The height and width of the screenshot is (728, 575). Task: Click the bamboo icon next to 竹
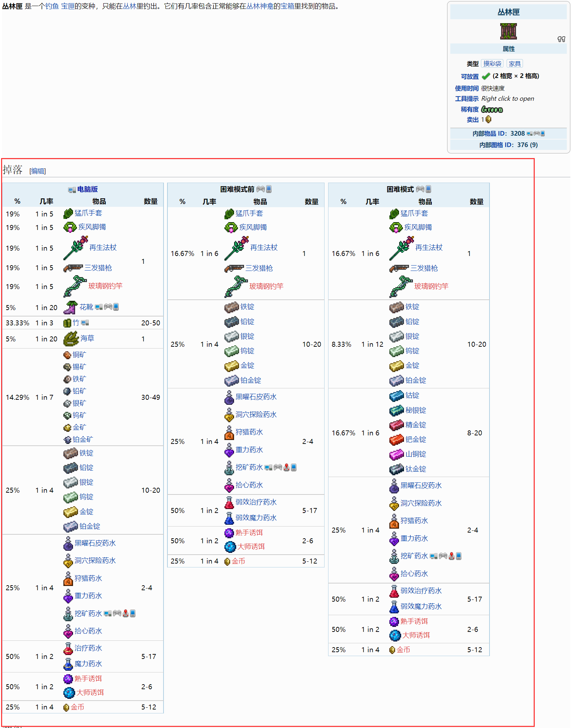(x=67, y=323)
